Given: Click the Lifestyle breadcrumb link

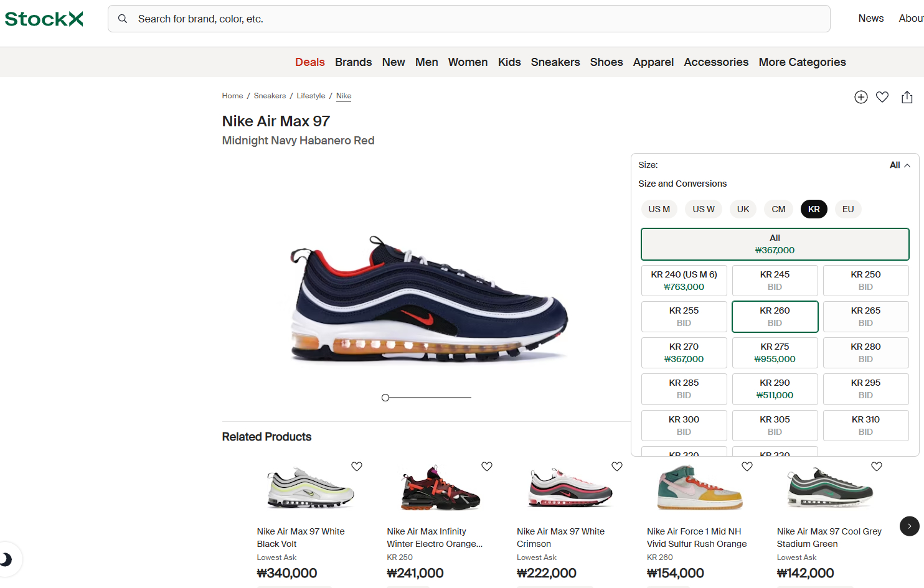Looking at the screenshot, I should [311, 96].
